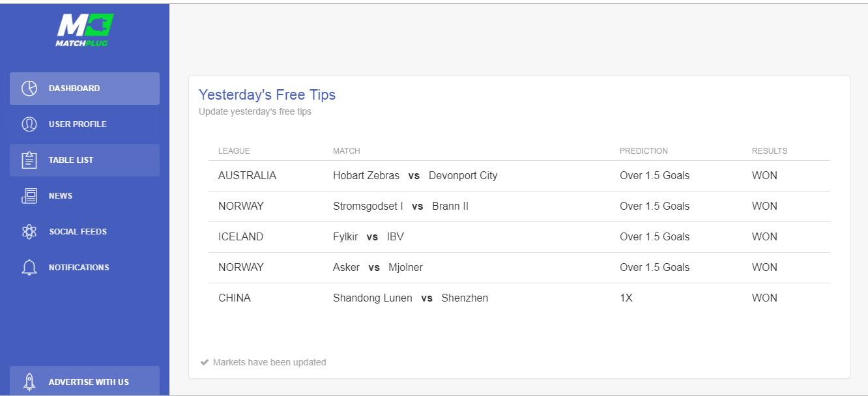The width and height of the screenshot is (868, 396).
Task: Click the Shandong Lunen vs Shenzhen match
Action: [411, 298]
